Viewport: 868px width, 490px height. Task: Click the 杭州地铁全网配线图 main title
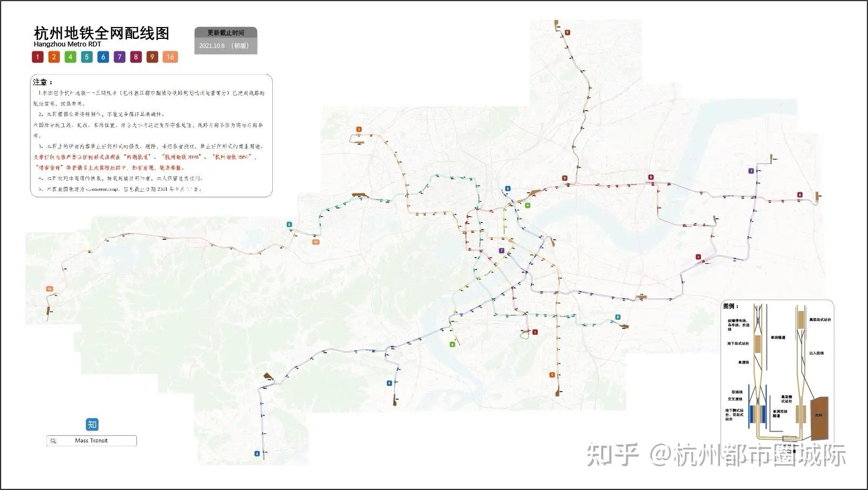click(102, 33)
